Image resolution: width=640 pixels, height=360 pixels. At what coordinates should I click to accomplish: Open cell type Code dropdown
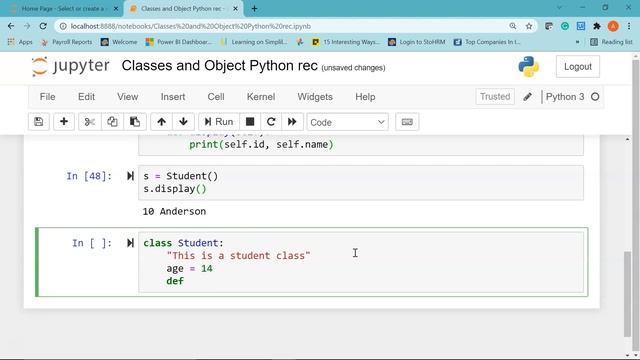click(x=347, y=122)
